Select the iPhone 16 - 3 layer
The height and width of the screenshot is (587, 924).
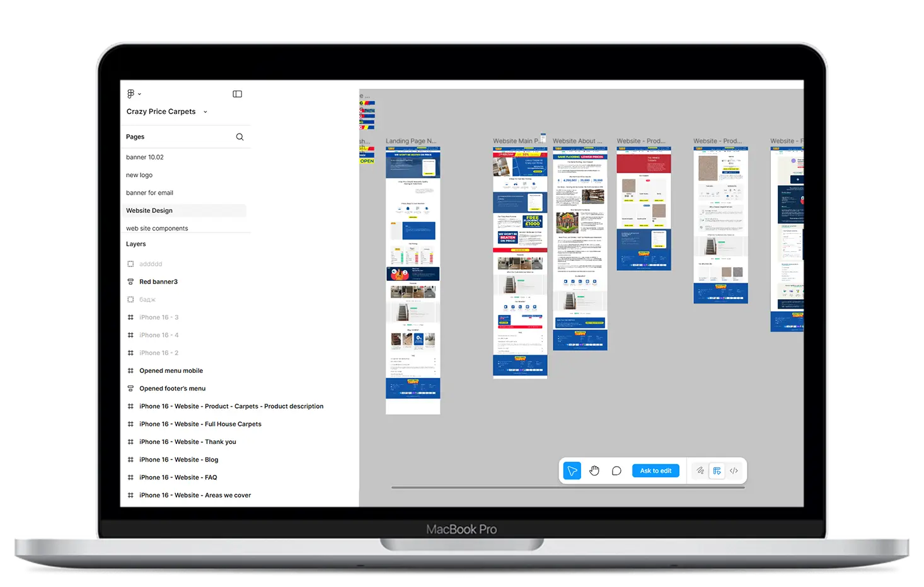[159, 317]
